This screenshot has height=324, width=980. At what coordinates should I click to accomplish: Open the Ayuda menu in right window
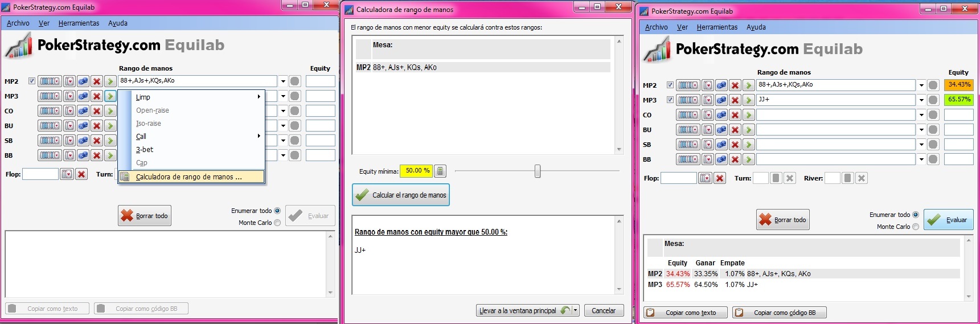click(x=756, y=27)
